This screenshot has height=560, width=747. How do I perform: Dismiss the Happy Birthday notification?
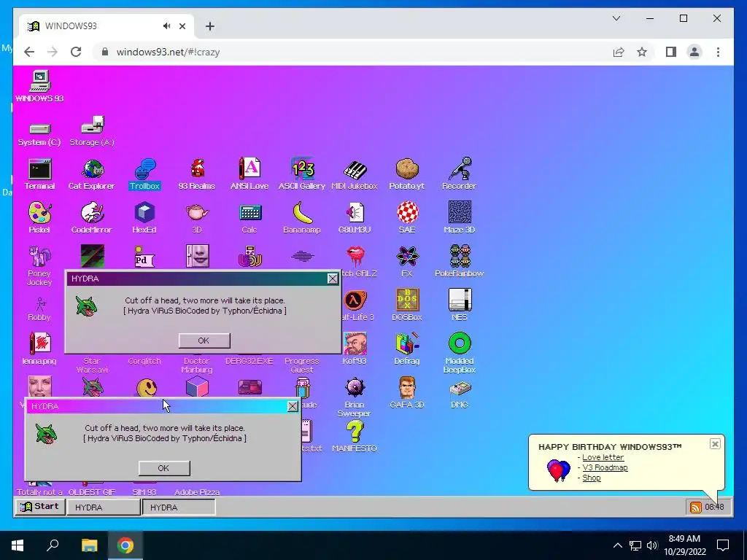click(715, 444)
